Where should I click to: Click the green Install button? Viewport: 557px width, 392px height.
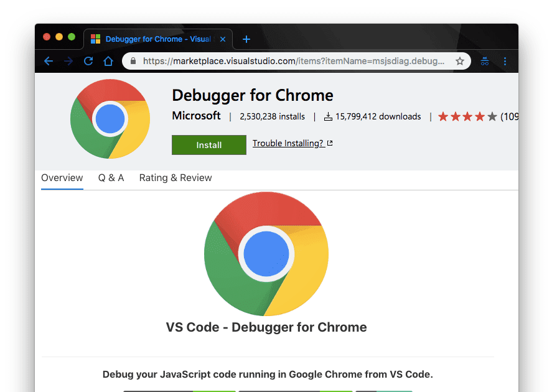tap(209, 145)
